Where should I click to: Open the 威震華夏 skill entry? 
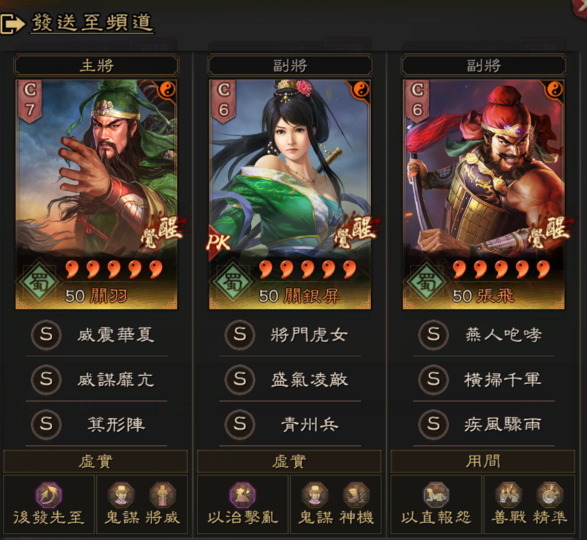[x=96, y=334]
